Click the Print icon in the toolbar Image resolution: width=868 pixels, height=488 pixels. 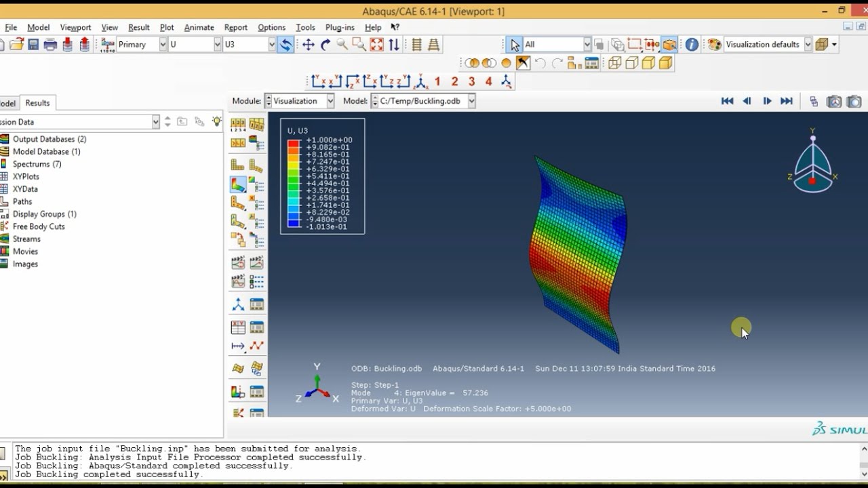pos(50,45)
